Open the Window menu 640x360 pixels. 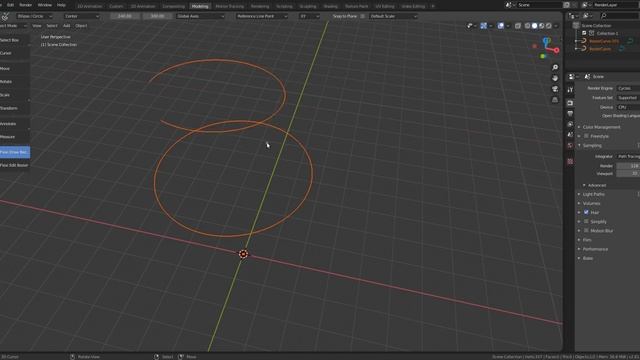coord(44,5)
